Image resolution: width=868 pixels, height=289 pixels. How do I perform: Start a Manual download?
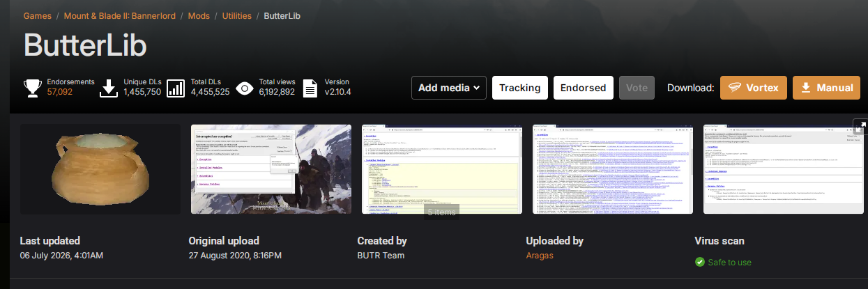pyautogui.click(x=826, y=88)
